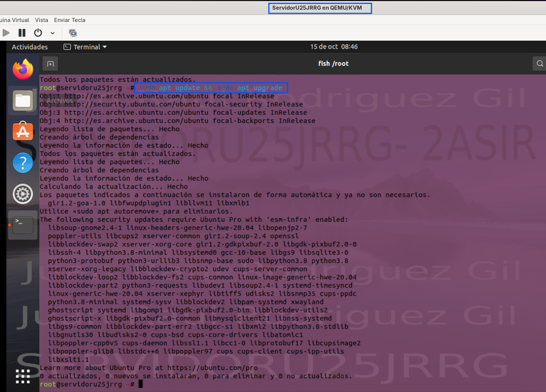Open Actividades overview

[x=30, y=47]
